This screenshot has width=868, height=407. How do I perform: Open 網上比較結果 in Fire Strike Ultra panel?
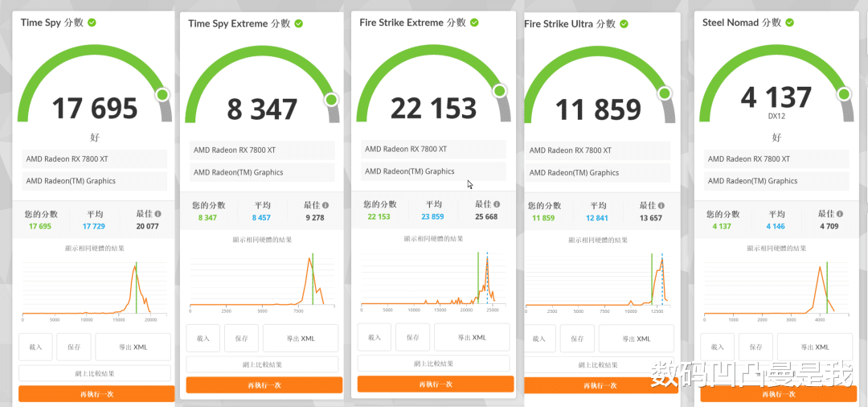(x=599, y=364)
